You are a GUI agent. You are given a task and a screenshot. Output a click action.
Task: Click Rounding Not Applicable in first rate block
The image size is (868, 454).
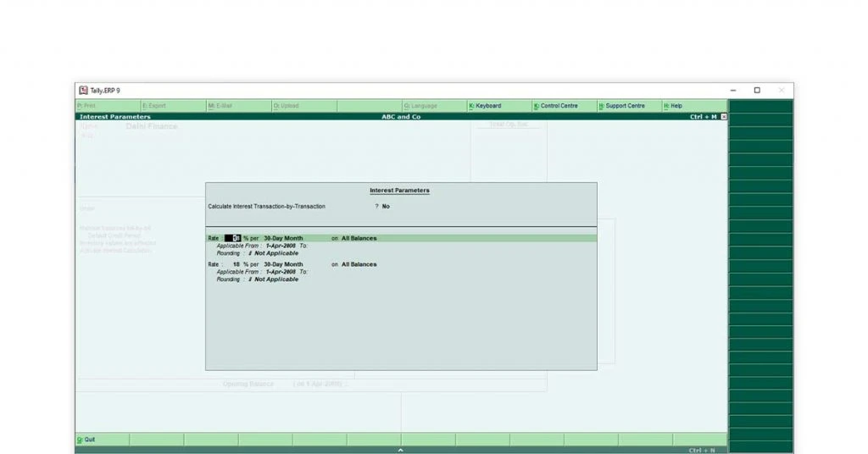(275, 253)
